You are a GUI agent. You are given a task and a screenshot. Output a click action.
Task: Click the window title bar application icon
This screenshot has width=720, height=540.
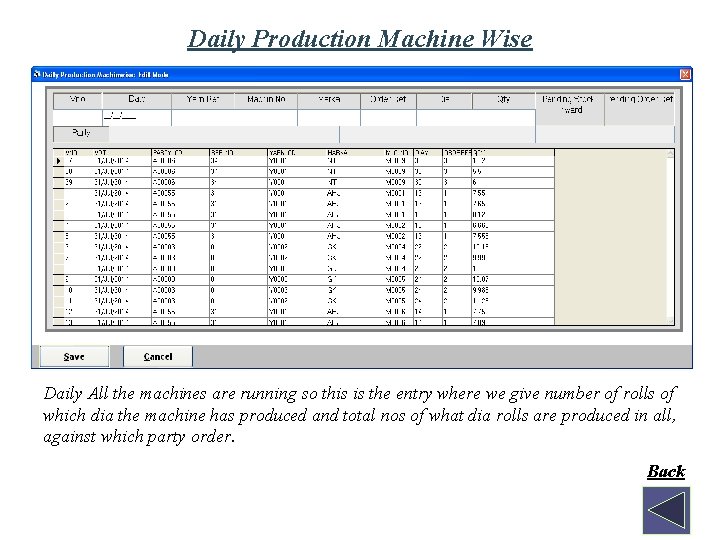[37, 74]
